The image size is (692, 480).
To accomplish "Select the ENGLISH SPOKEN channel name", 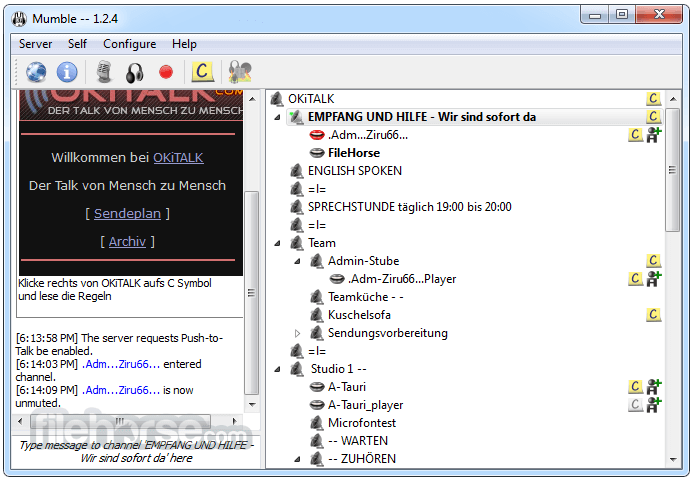I will [355, 171].
